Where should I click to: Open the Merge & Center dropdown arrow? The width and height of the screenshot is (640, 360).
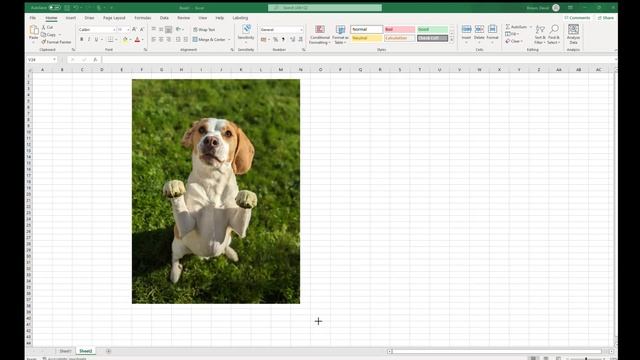coord(229,40)
